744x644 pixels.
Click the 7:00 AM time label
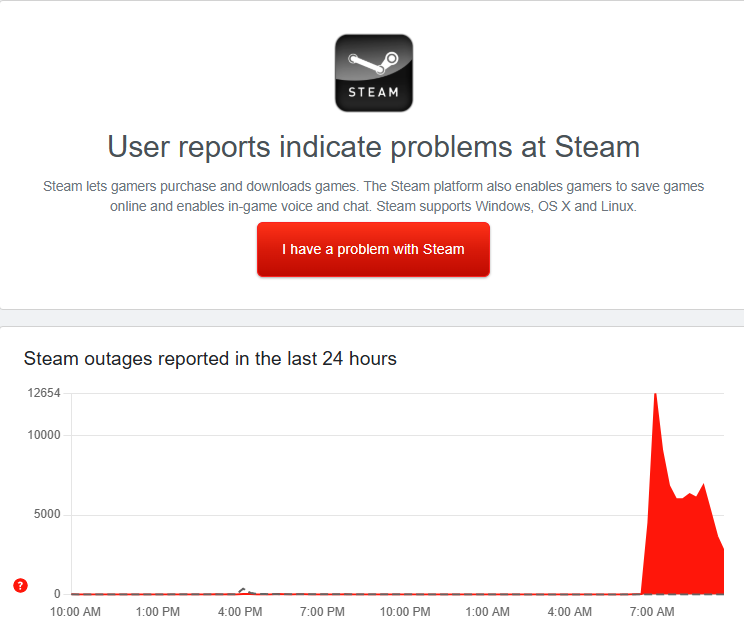652,612
